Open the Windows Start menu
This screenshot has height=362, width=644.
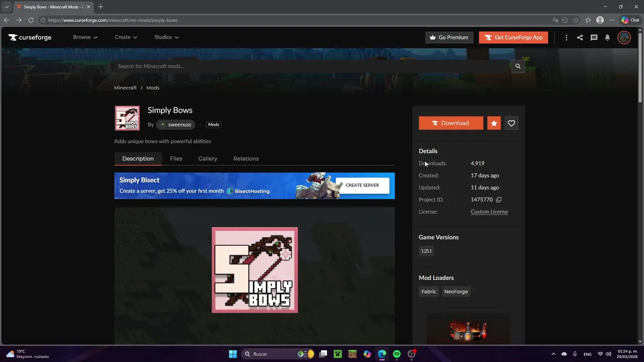click(233, 354)
